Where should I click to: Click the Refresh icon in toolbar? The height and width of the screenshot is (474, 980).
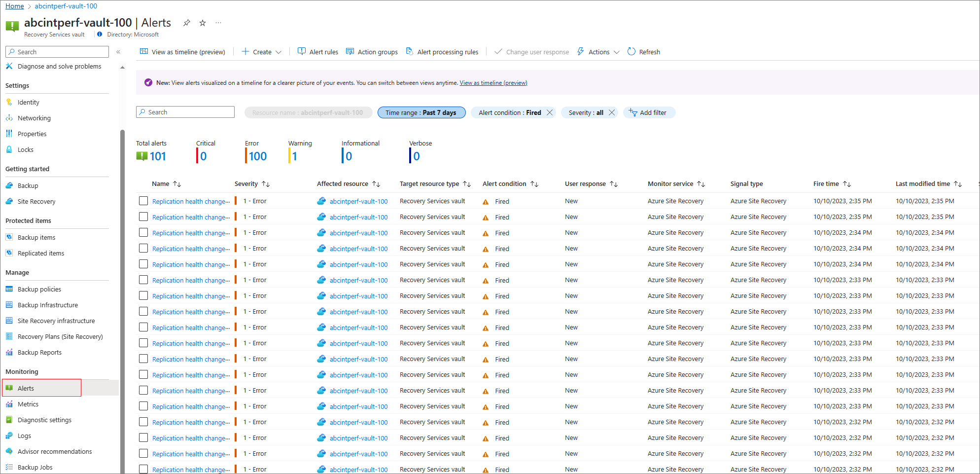coord(631,52)
